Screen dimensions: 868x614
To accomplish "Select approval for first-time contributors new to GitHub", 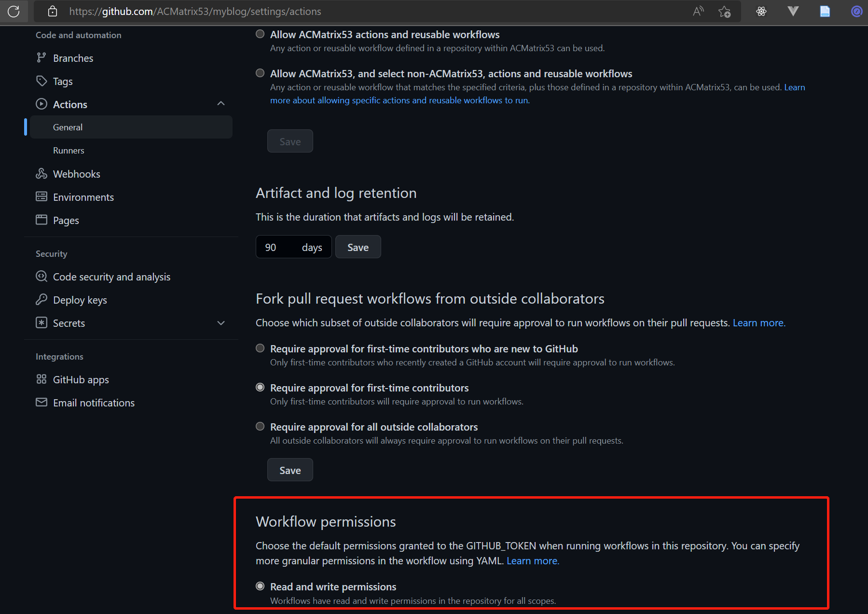I will (x=260, y=348).
